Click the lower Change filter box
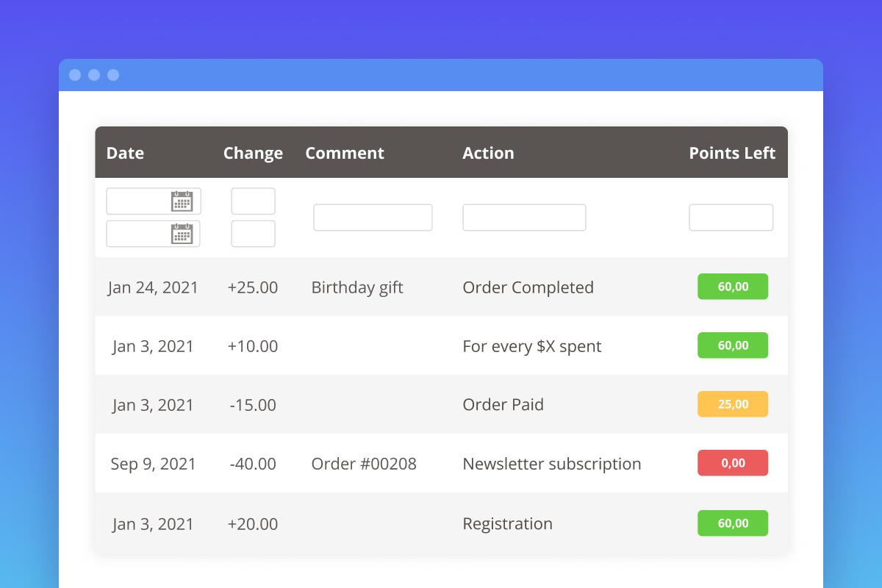Image resolution: width=882 pixels, height=588 pixels. pos(253,234)
